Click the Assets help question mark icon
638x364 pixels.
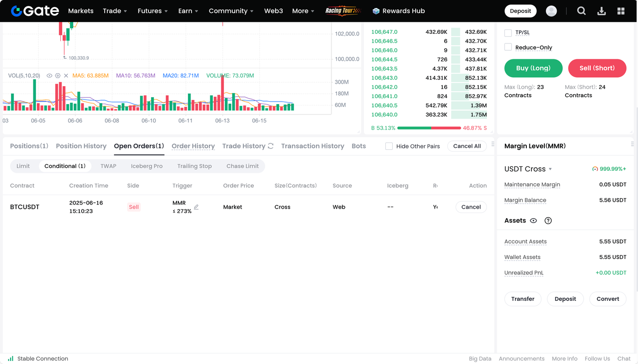coord(548,221)
